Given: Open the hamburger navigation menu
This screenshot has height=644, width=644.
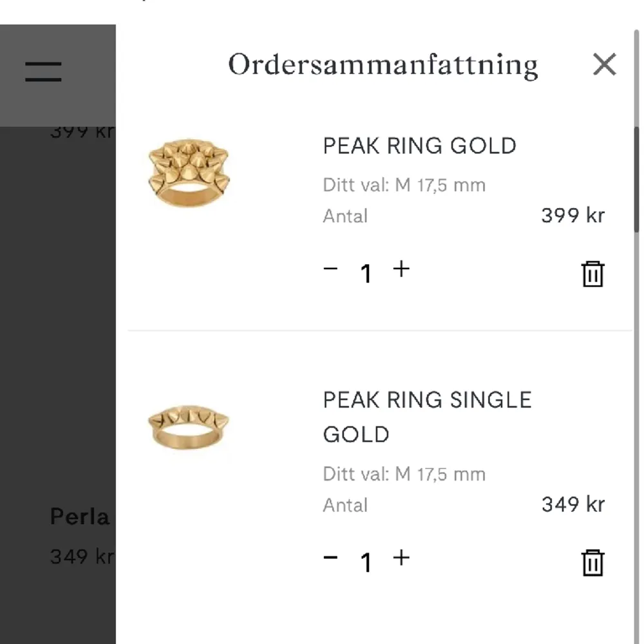Looking at the screenshot, I should (x=43, y=72).
